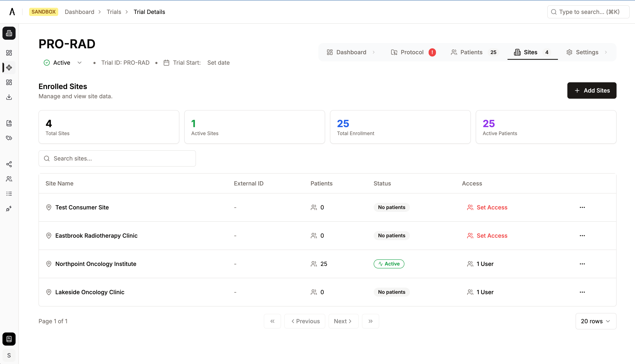Click the sidebar clipboard document icon

click(x=9, y=123)
